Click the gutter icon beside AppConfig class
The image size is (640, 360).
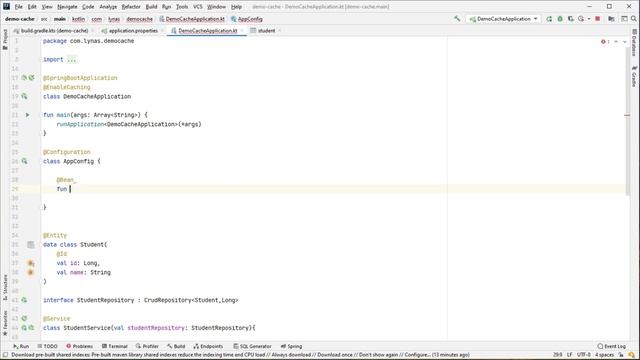point(24,161)
